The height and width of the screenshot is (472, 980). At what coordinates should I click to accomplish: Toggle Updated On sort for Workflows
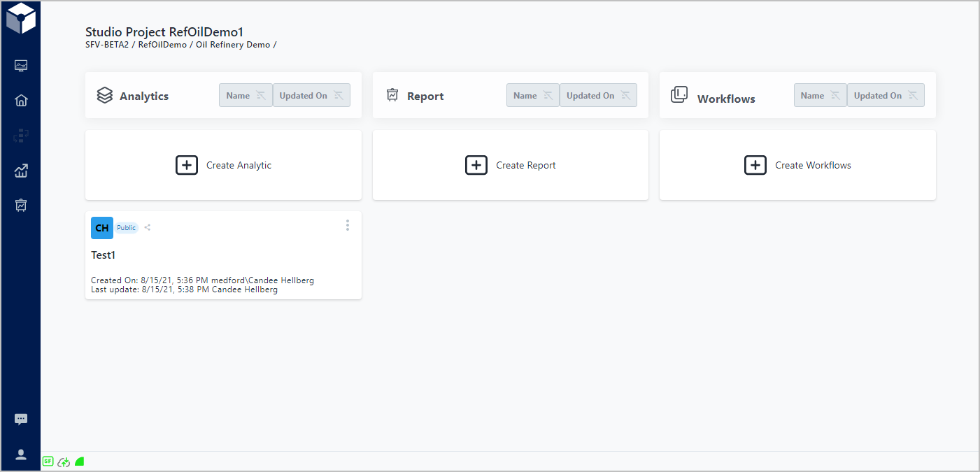coord(886,96)
